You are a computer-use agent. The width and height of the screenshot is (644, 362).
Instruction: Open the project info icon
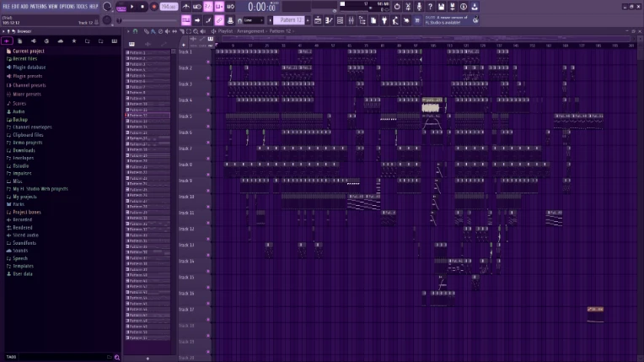tap(464, 7)
